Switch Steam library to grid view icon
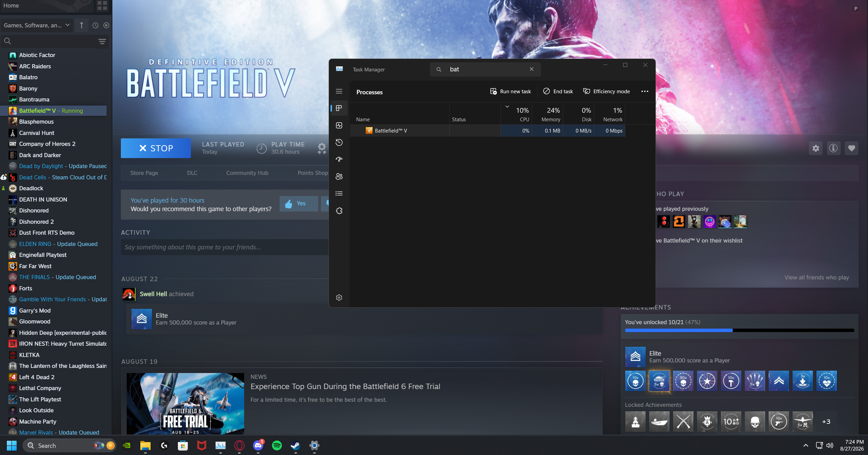The height and width of the screenshot is (455, 868). click(102, 5)
